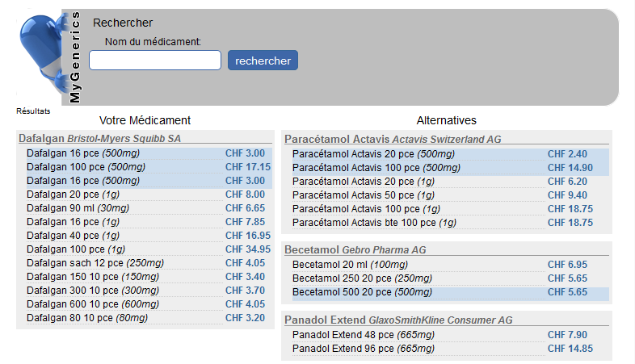Click the CHF 6.65 price
635x364 pixels.
pyautogui.click(x=245, y=208)
